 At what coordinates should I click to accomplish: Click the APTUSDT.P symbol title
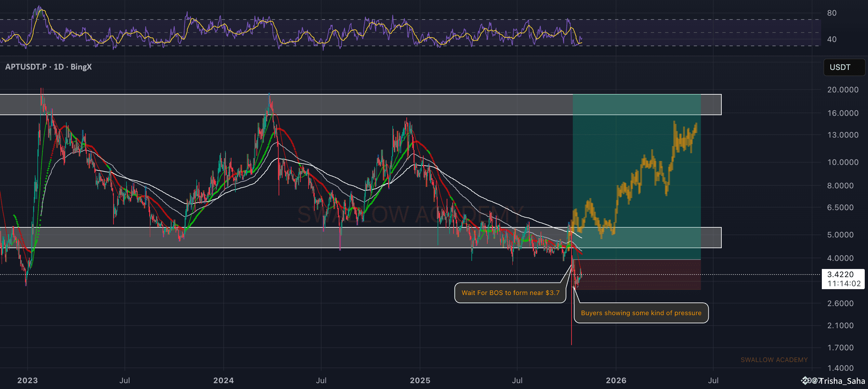pyautogui.click(x=26, y=67)
